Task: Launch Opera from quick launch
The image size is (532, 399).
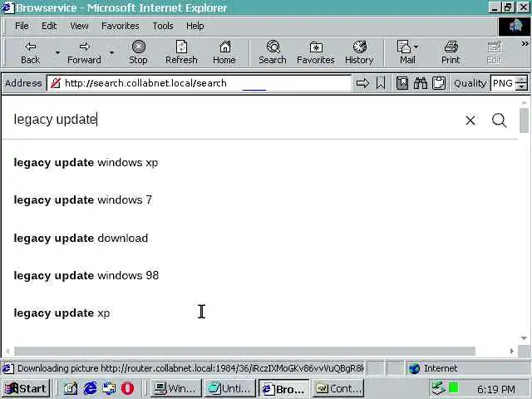Action: point(127,388)
